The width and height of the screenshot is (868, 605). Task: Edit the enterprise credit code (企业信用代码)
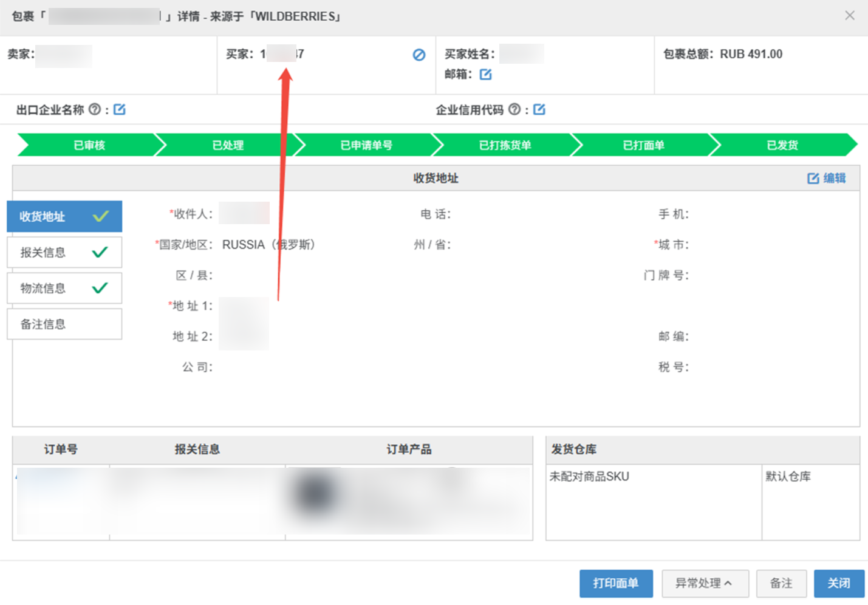(539, 109)
